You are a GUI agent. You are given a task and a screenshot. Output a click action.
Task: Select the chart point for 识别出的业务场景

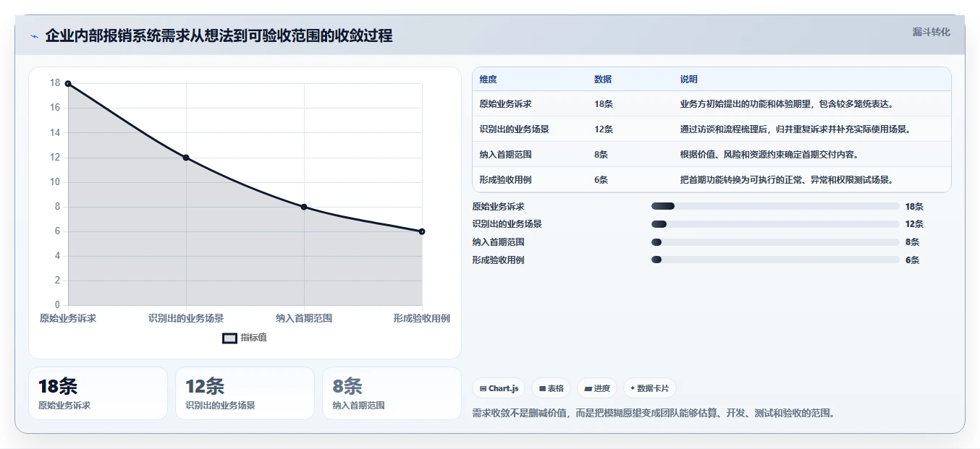(x=186, y=158)
